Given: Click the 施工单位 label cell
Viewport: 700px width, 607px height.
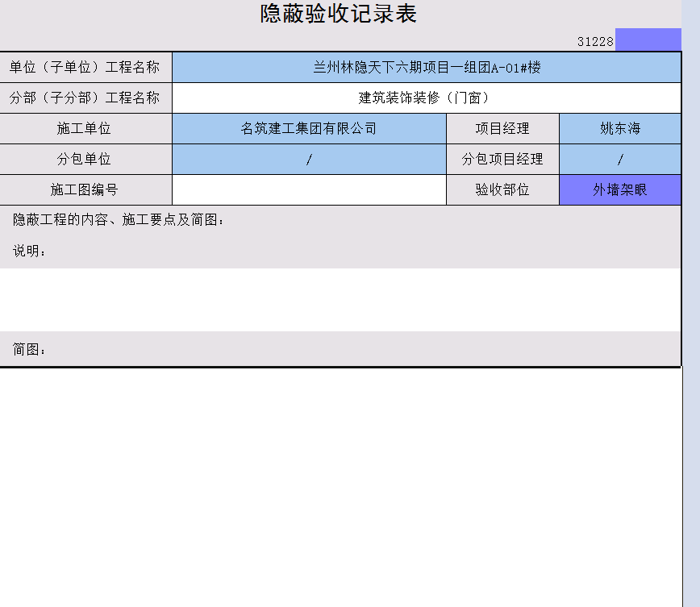Looking at the screenshot, I should point(85,129).
